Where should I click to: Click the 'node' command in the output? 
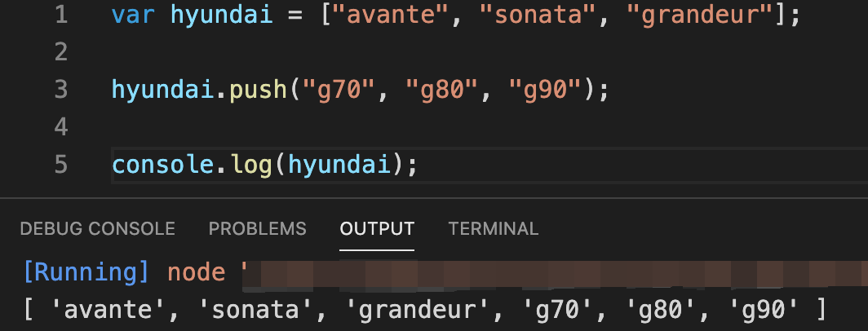click(197, 273)
